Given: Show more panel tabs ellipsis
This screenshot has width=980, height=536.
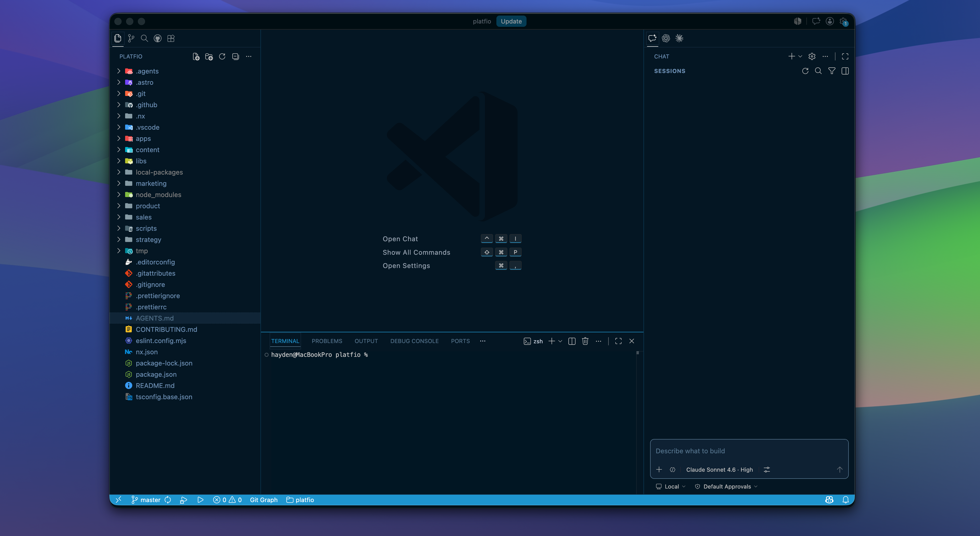Looking at the screenshot, I should point(482,341).
